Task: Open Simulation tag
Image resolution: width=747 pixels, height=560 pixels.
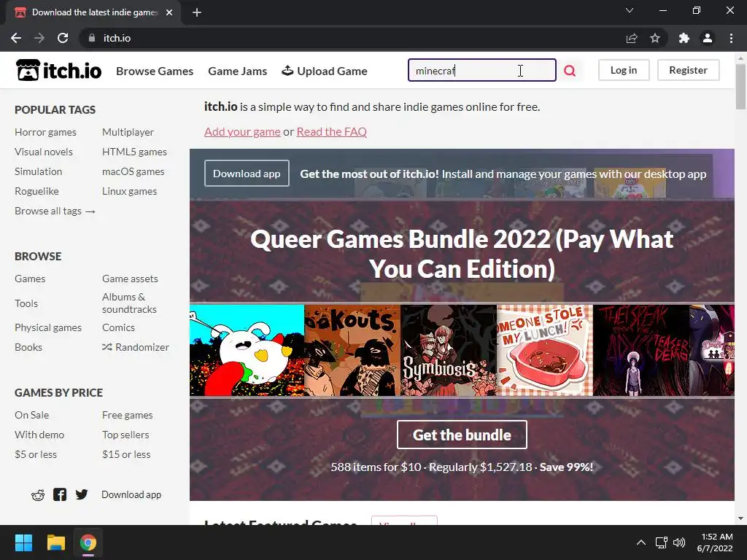Action: point(38,171)
